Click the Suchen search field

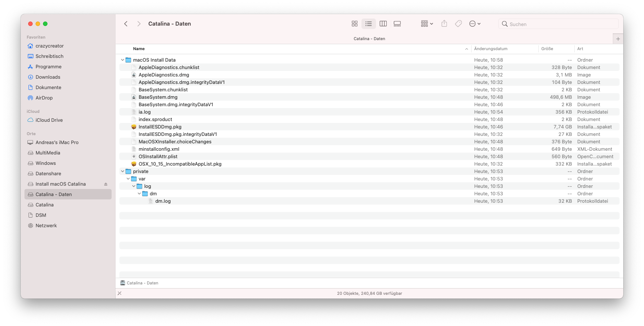point(558,24)
